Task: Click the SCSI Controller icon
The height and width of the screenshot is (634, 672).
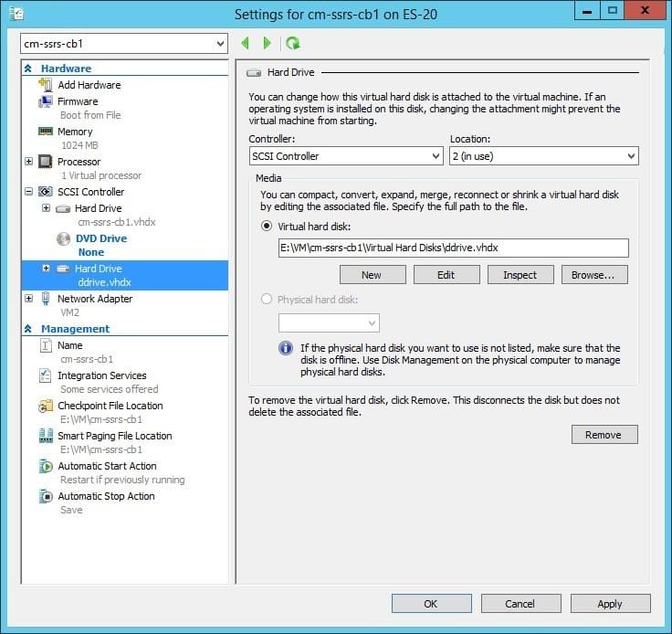Action: (46, 192)
